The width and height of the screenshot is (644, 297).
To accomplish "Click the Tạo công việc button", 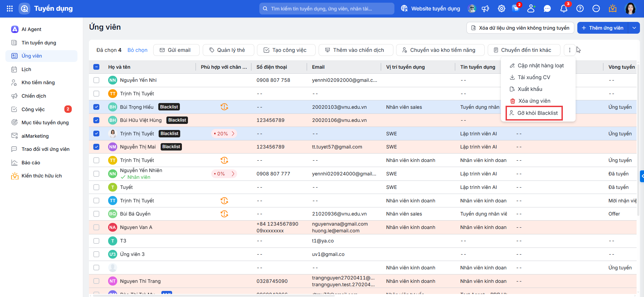I will tap(286, 50).
